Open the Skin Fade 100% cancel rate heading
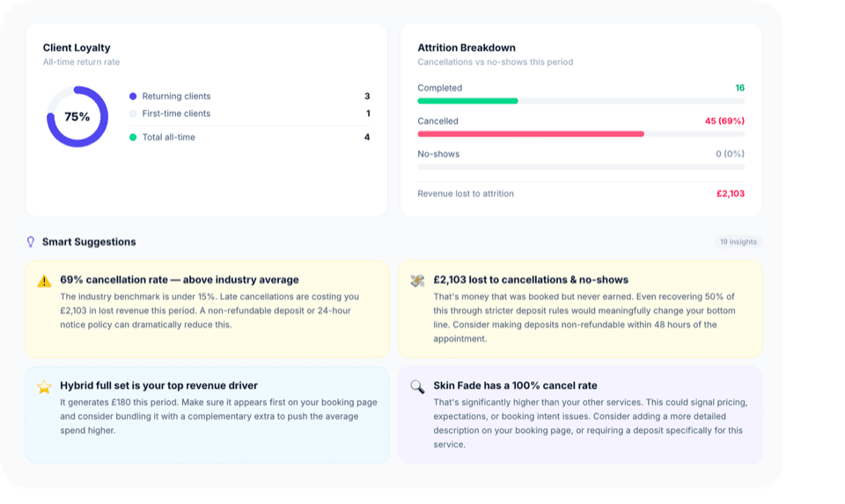 (515, 385)
